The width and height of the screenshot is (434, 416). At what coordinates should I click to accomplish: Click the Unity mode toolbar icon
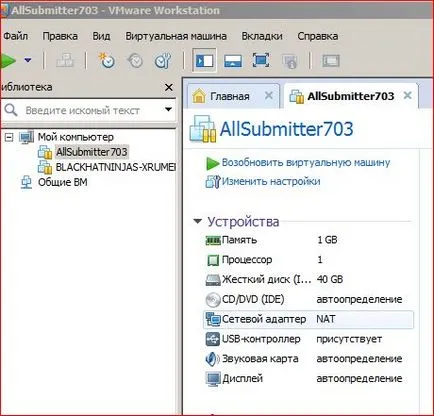(290, 61)
